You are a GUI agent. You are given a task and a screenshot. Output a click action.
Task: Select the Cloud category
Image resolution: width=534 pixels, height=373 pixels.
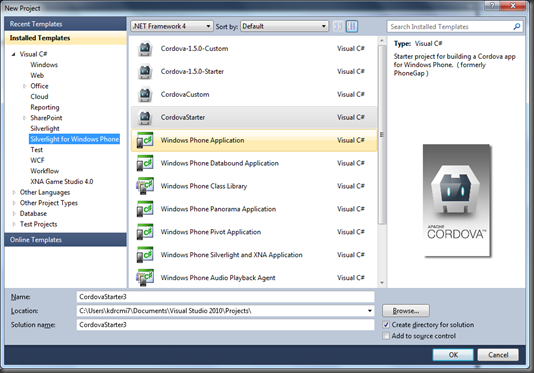point(39,97)
